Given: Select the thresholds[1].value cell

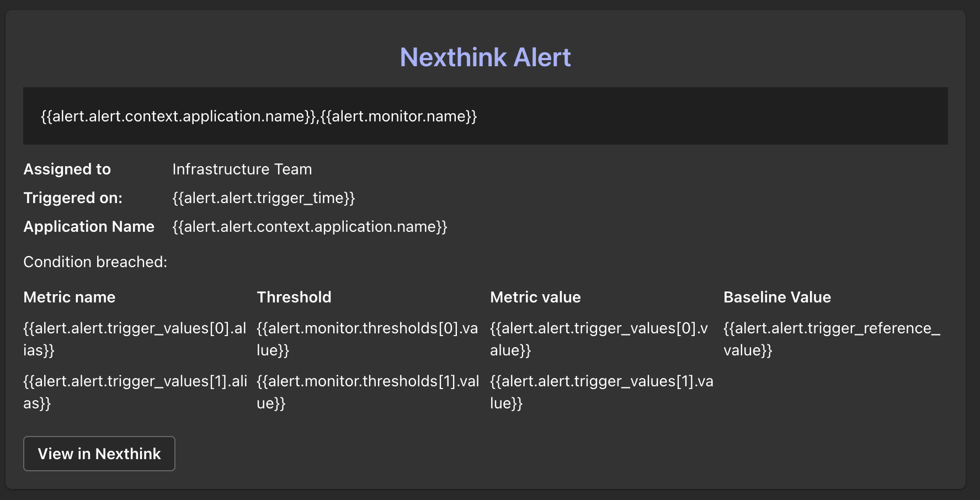Looking at the screenshot, I should (367, 392).
